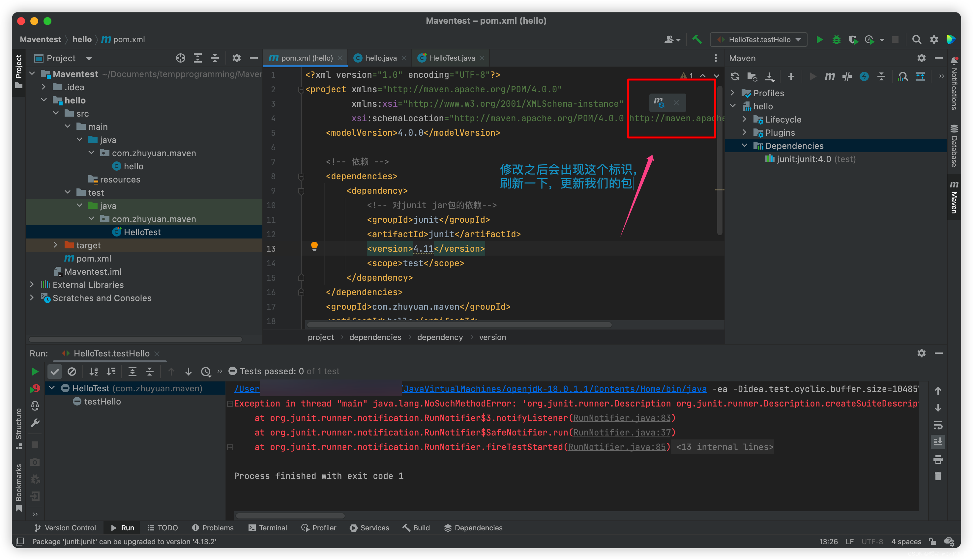Run with Profiler icon in main toolbar

point(869,39)
